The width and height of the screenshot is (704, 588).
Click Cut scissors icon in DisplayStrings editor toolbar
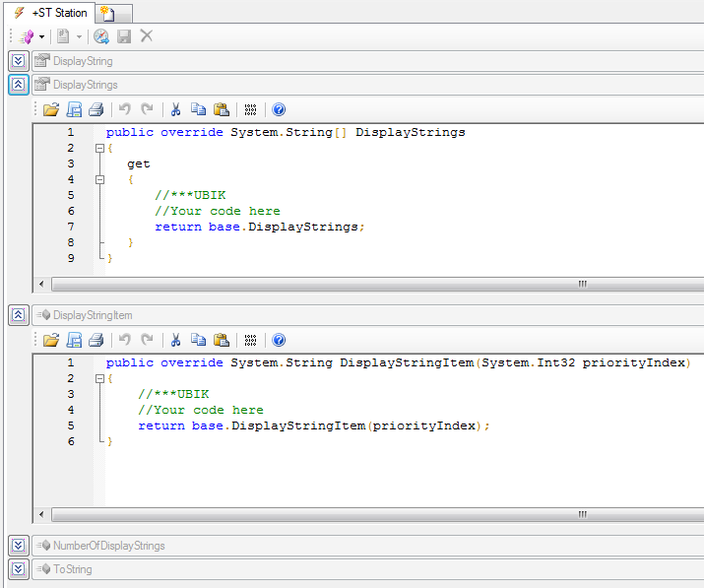click(175, 109)
